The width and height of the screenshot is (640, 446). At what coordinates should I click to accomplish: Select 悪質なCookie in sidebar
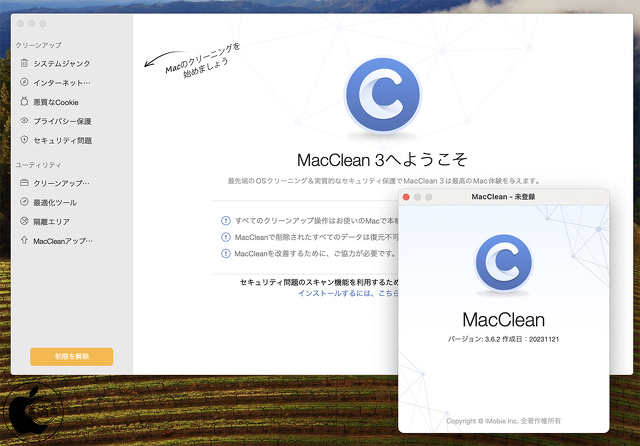55,102
